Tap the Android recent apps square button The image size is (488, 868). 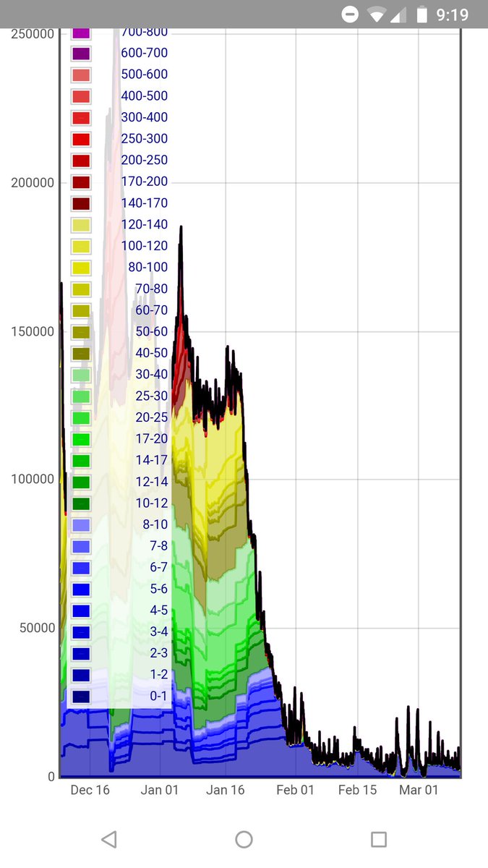pyautogui.click(x=379, y=839)
